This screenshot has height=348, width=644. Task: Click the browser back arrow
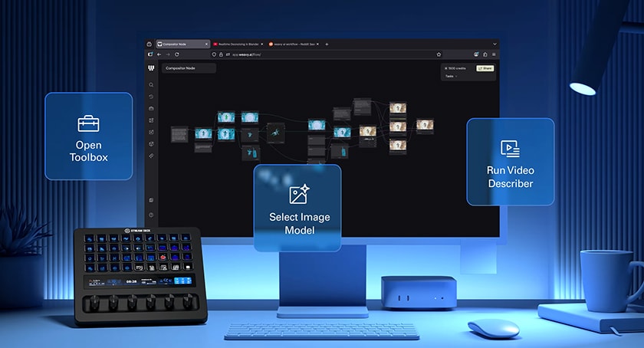pos(159,54)
